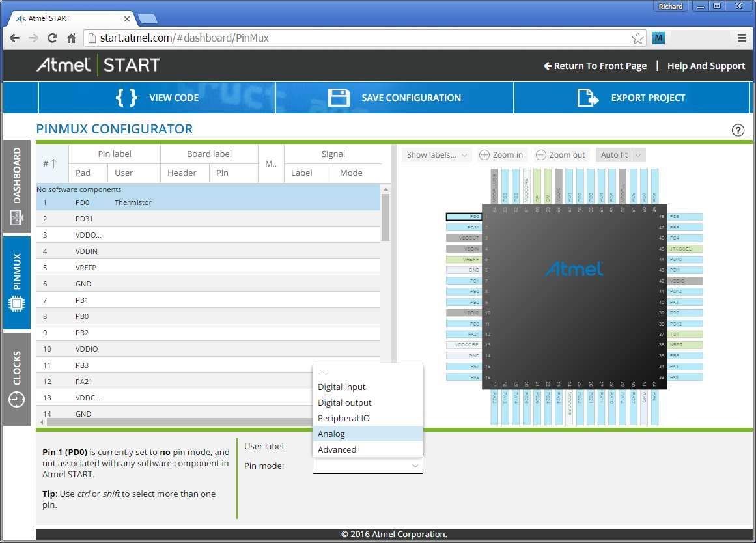Open the Clocks side tab
Screen dimensions: 756x543
[x=17, y=379]
